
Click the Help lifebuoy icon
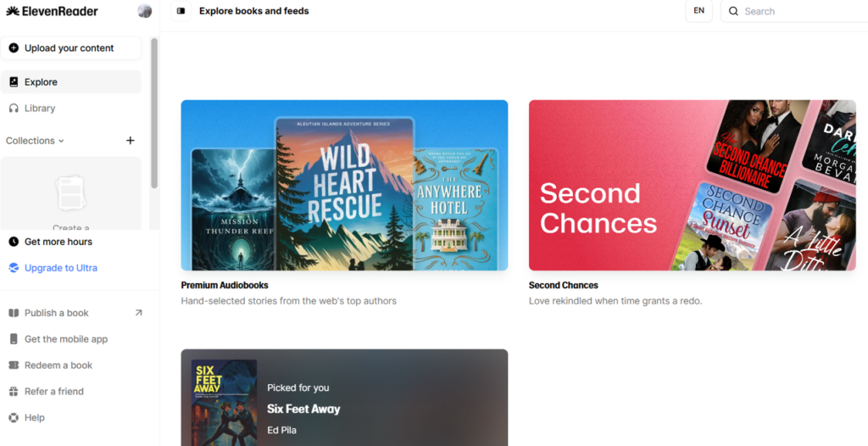[14, 418]
